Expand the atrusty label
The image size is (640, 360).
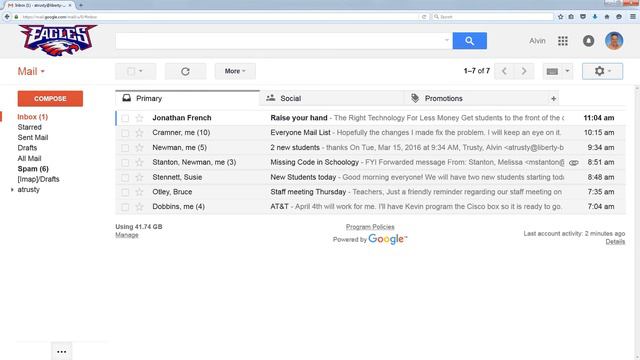click(x=12, y=190)
